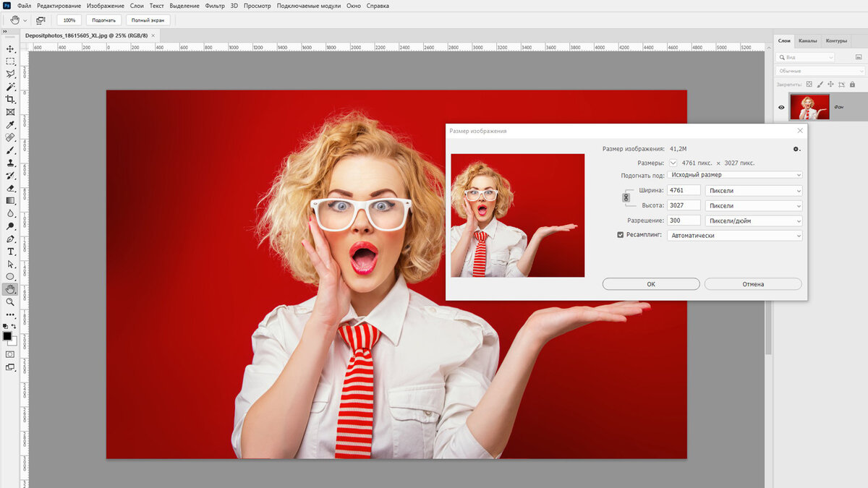Click lock all padlock icon
This screenshot has width=868, height=488.
[x=852, y=85]
